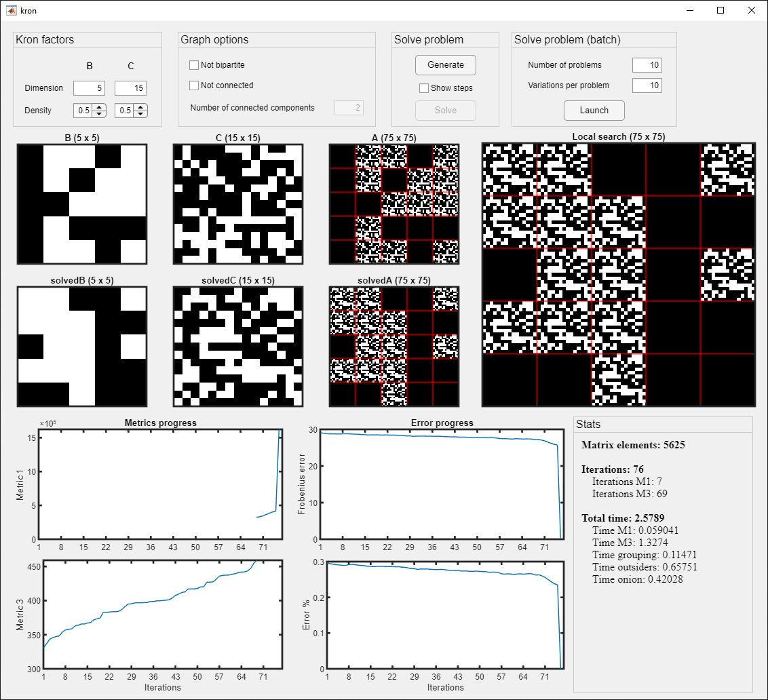Click the grayed-out Solve button

[x=446, y=110]
